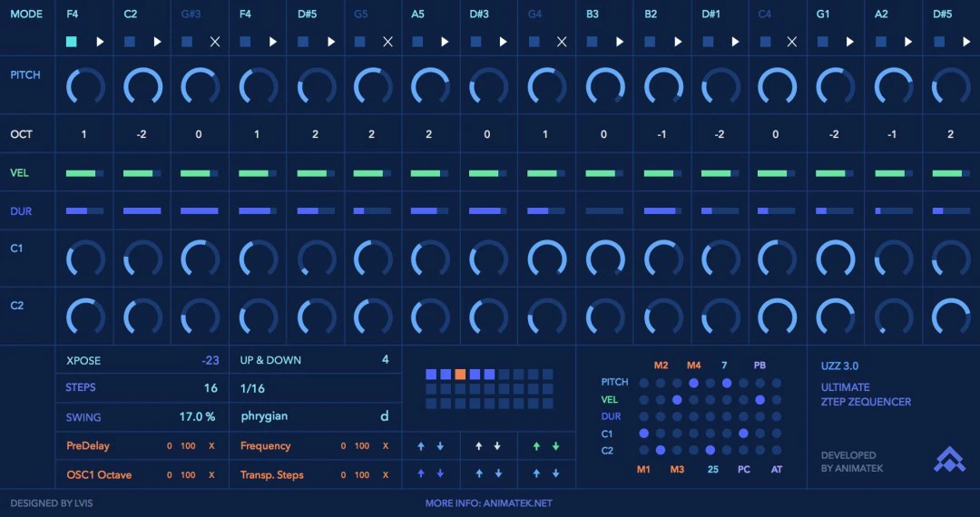Clear the PreDelay macro with its X
The image size is (980, 517).
click(x=211, y=446)
